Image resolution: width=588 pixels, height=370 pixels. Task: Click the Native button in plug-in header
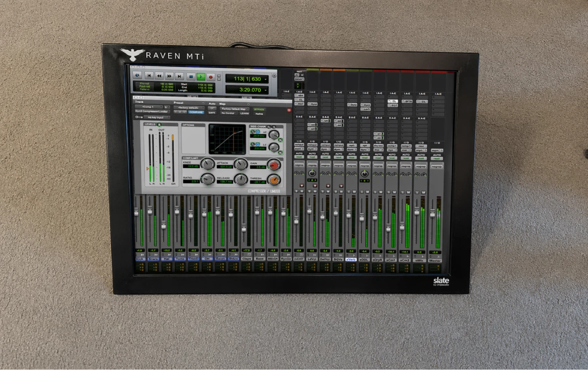pos(259,114)
